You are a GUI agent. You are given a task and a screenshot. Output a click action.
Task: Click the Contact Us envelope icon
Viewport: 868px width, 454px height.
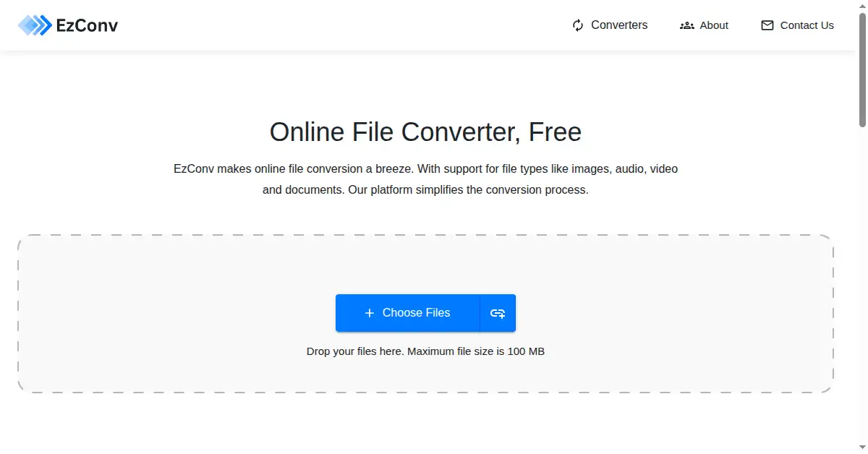(767, 25)
